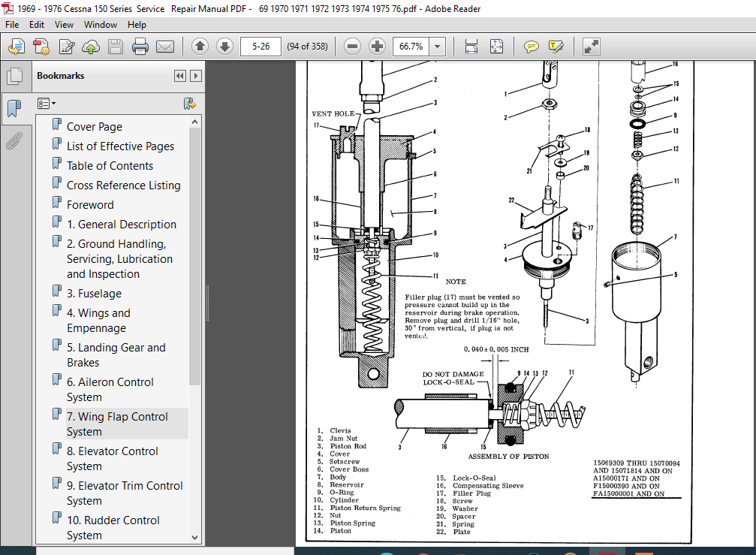Image resolution: width=756 pixels, height=555 pixels.
Task: Open the Edit menu
Action: click(x=37, y=25)
